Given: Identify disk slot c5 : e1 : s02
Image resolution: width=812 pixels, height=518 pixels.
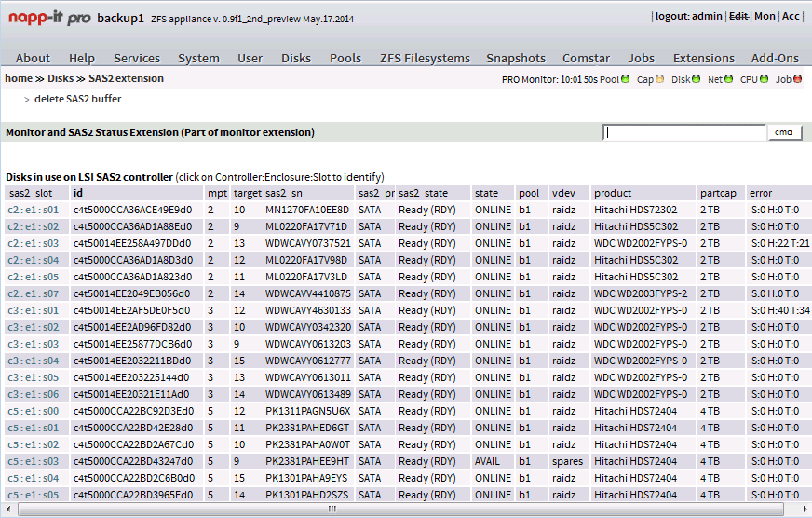Looking at the screenshot, I should coord(34,444).
